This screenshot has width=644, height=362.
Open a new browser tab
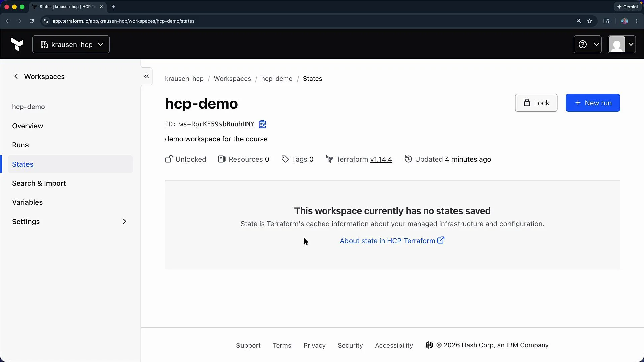pos(113,7)
